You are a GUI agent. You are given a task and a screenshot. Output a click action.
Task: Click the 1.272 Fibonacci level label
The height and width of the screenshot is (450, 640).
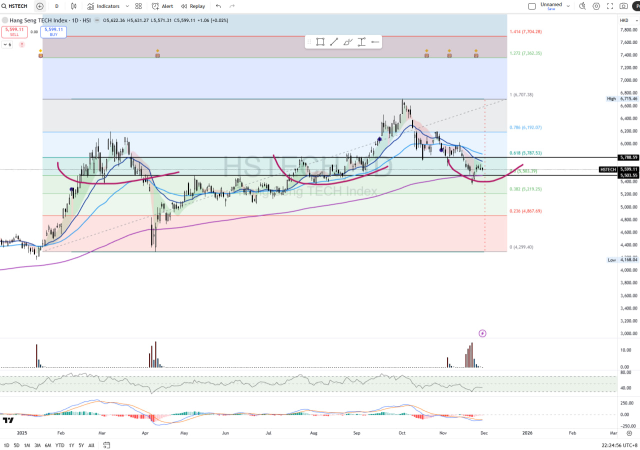point(526,53)
